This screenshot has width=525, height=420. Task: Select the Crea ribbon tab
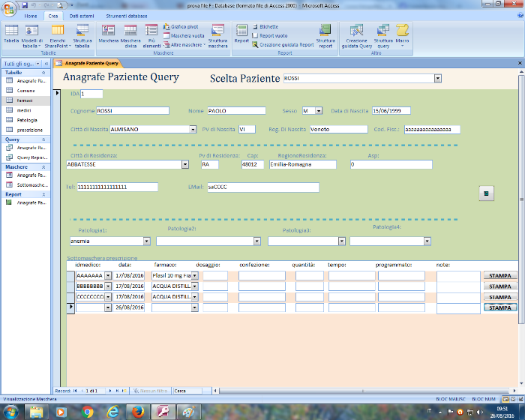[53, 16]
